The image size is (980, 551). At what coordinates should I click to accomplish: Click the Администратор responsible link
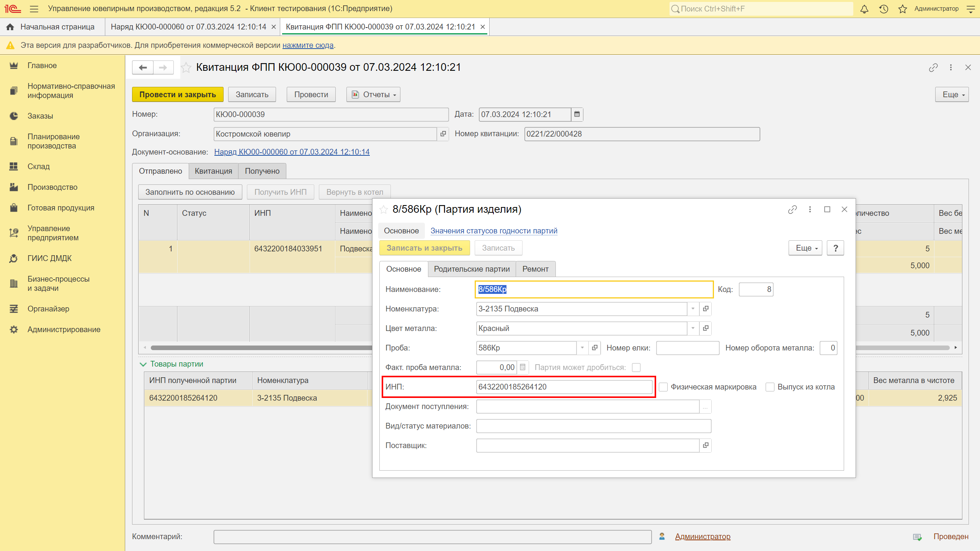click(702, 536)
